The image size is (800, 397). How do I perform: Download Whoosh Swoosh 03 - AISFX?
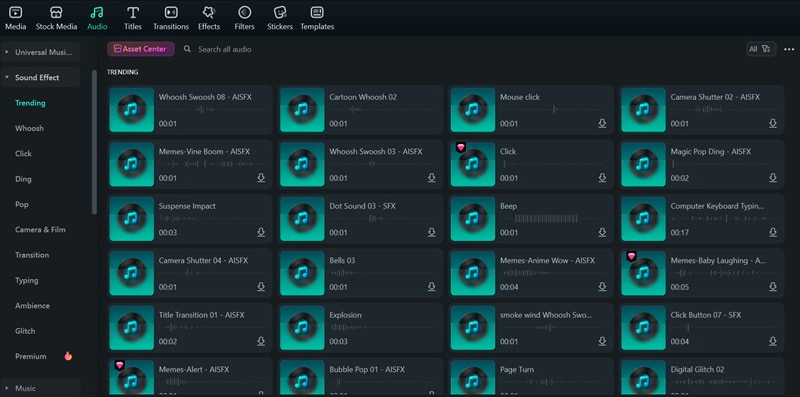click(432, 178)
